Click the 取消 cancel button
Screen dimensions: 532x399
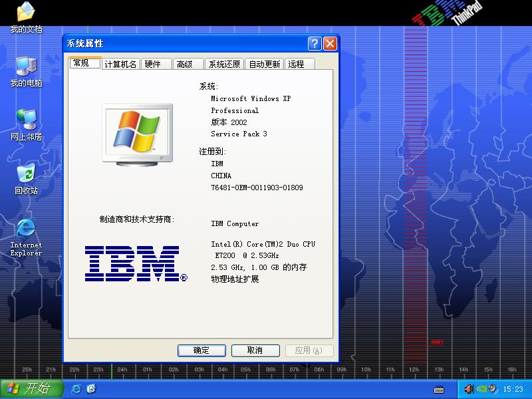point(255,350)
